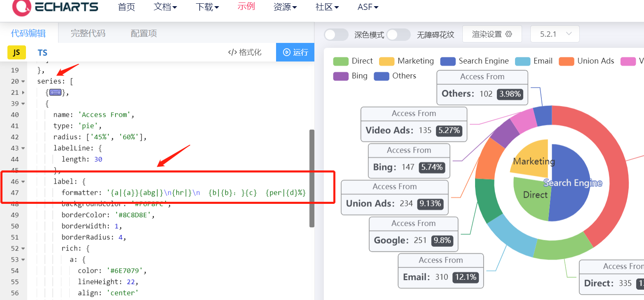Select the yellow JS language icon
The image size is (644, 300).
16,52
